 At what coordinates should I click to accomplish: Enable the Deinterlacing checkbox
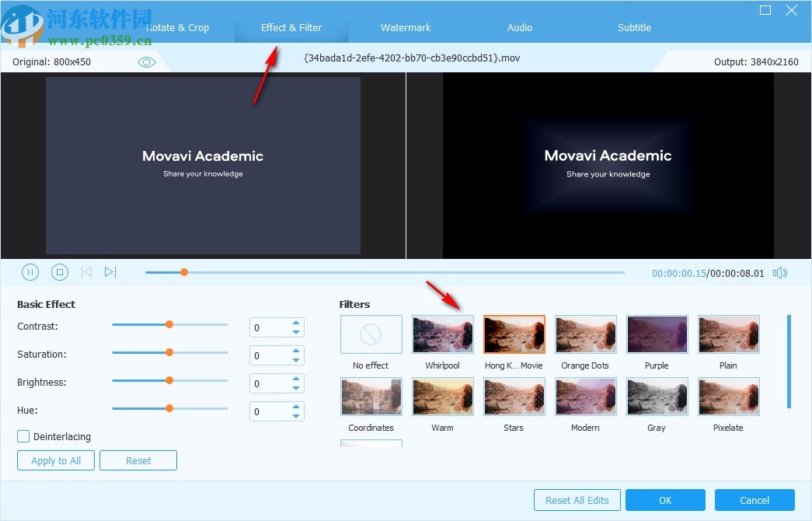[x=23, y=436]
